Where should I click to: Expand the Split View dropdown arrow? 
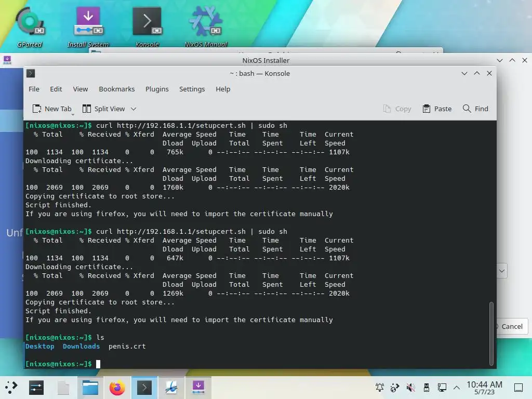tap(134, 109)
